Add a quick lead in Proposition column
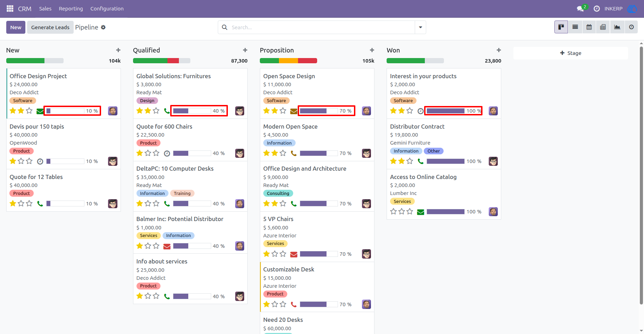 point(372,50)
